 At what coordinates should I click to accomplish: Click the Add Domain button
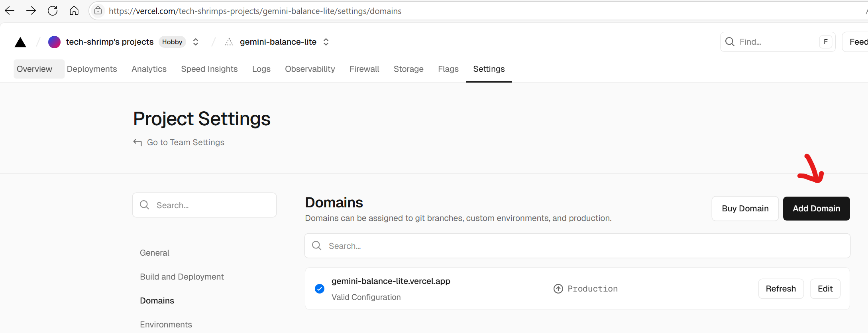coord(816,209)
